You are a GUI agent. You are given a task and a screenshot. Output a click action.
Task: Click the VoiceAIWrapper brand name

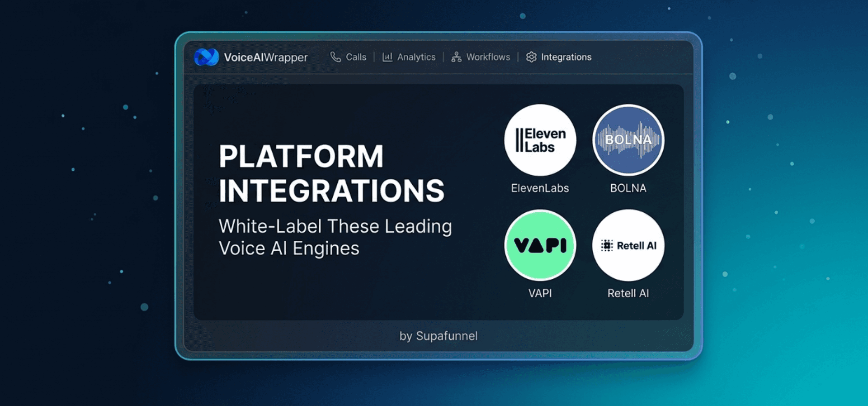click(x=266, y=57)
